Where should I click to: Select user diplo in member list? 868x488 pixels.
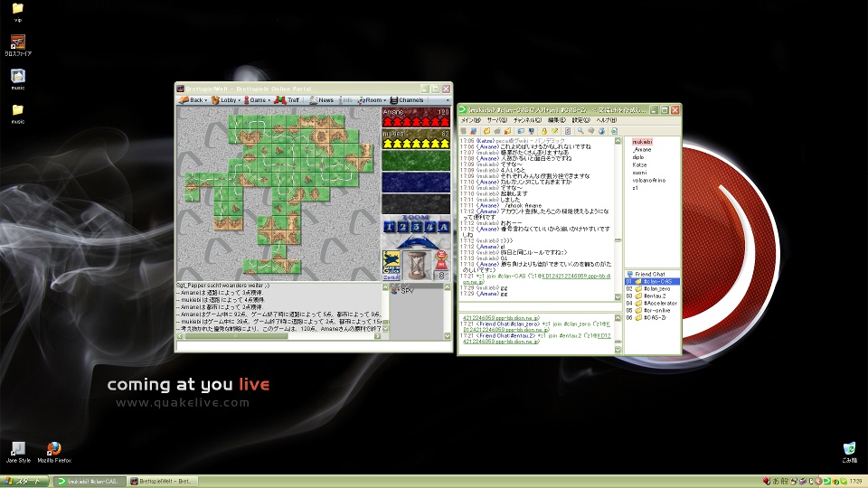(637, 157)
